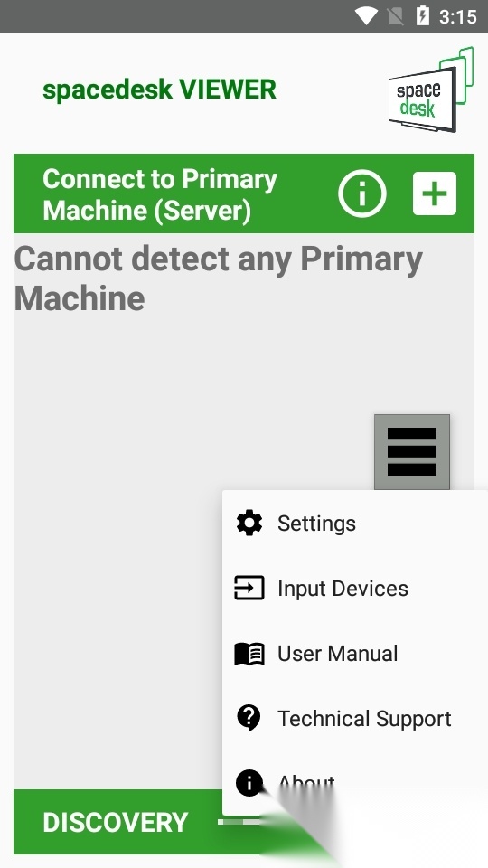Click the User Manual book icon
The height and width of the screenshot is (868, 488).
tap(249, 654)
